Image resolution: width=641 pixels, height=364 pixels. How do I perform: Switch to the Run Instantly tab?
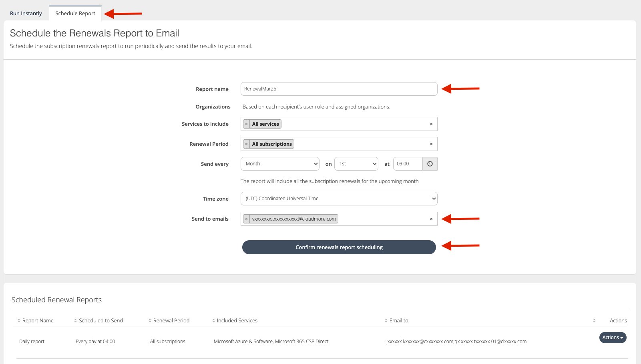[26, 14]
